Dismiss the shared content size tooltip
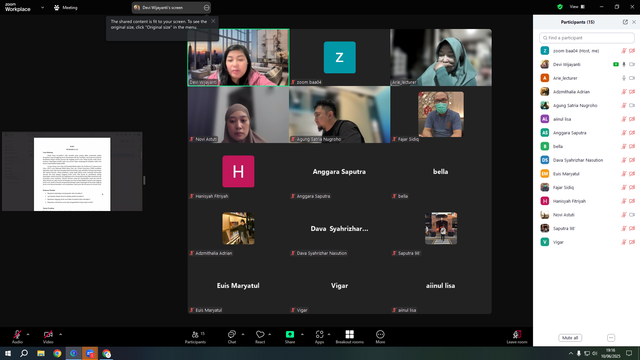 pyautogui.click(x=213, y=21)
